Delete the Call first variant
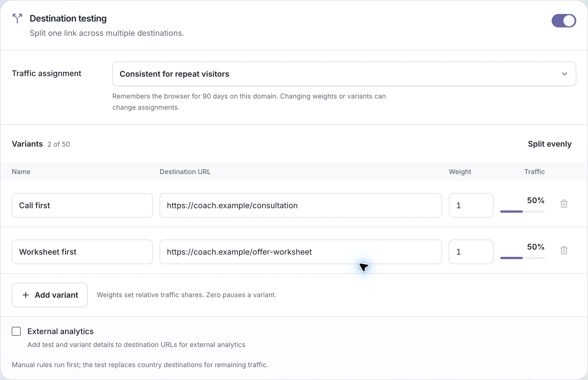 point(564,204)
